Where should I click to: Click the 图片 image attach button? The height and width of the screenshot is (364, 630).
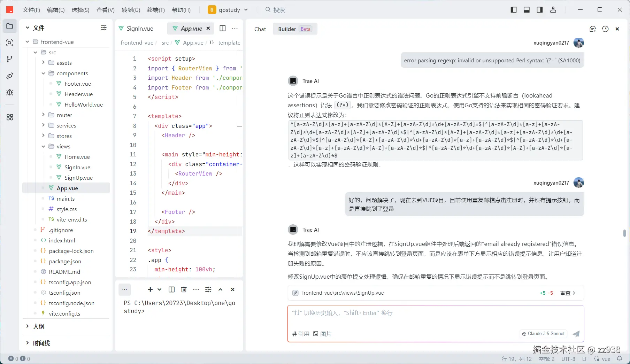(322, 334)
